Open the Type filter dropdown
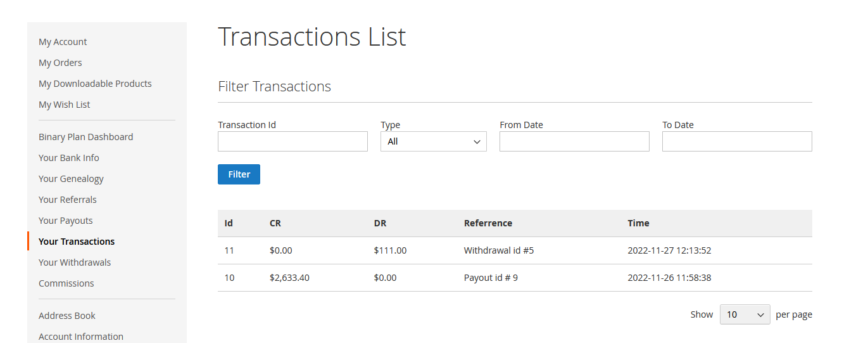868x343 pixels. [x=433, y=141]
